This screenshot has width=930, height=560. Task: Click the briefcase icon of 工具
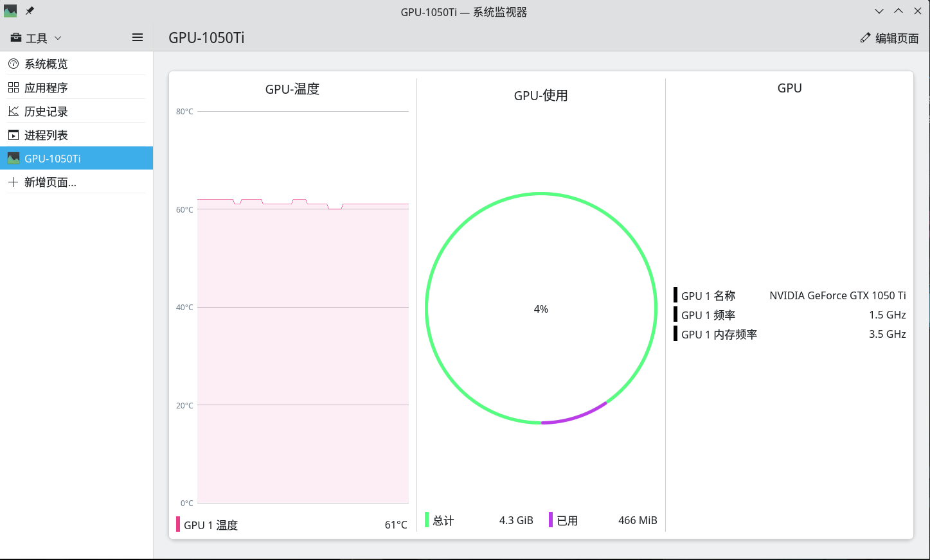[16, 38]
